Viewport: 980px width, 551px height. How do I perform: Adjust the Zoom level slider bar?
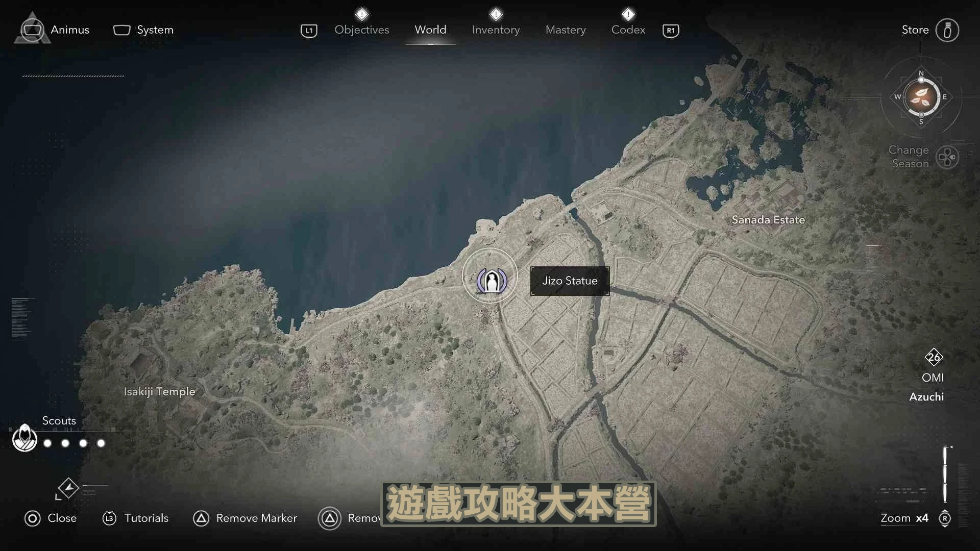click(x=945, y=474)
